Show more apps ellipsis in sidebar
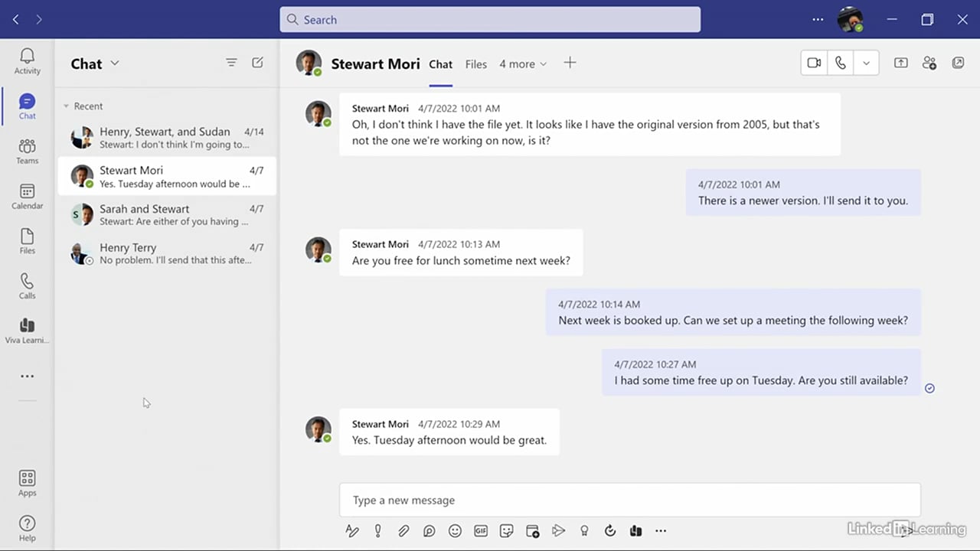The height and width of the screenshot is (551, 980). pyautogui.click(x=27, y=376)
